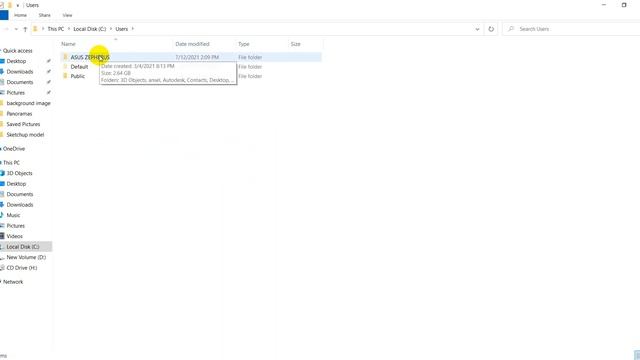Screen dimensions: 640x360
Task: Open Documents under This PC
Action: pyautogui.click(x=20, y=194)
